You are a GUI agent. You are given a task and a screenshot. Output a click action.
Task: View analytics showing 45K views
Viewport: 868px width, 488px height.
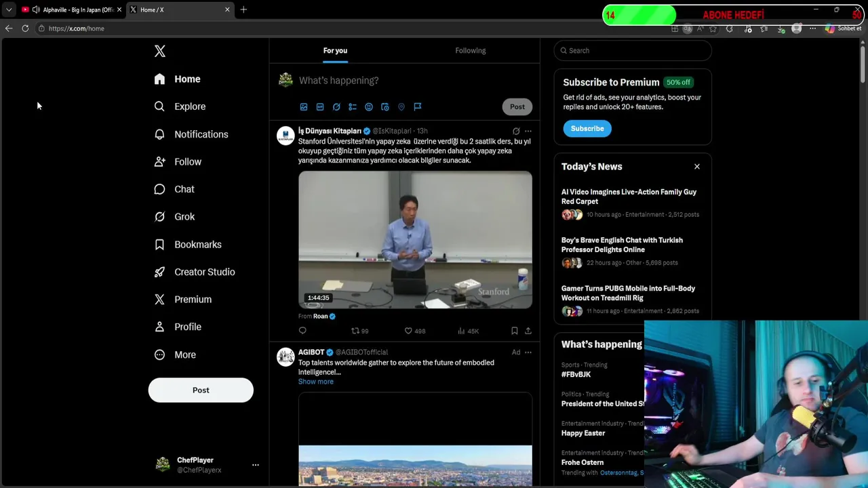tap(468, 331)
